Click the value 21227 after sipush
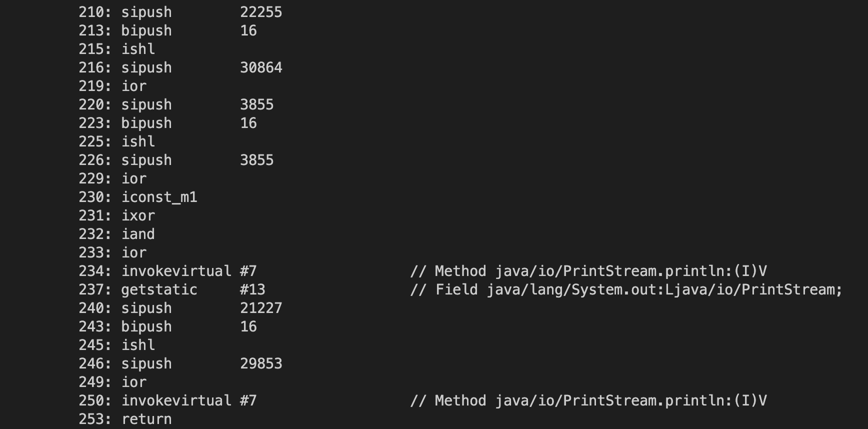Image resolution: width=868 pixels, height=429 pixels. point(261,308)
